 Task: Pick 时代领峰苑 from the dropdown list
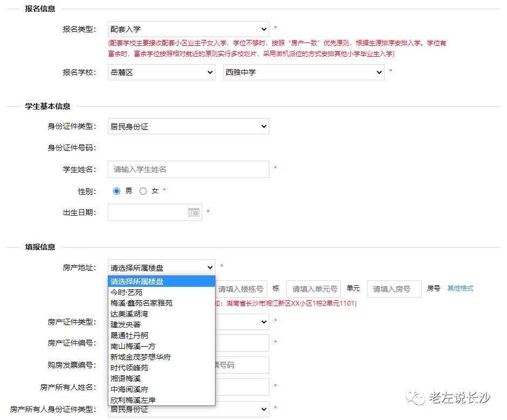pyautogui.click(x=129, y=368)
